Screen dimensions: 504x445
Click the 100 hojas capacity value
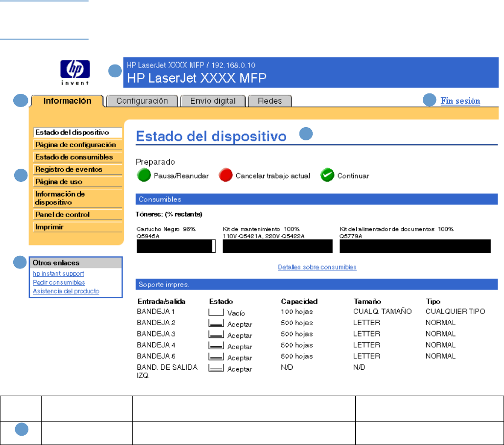coord(297,311)
